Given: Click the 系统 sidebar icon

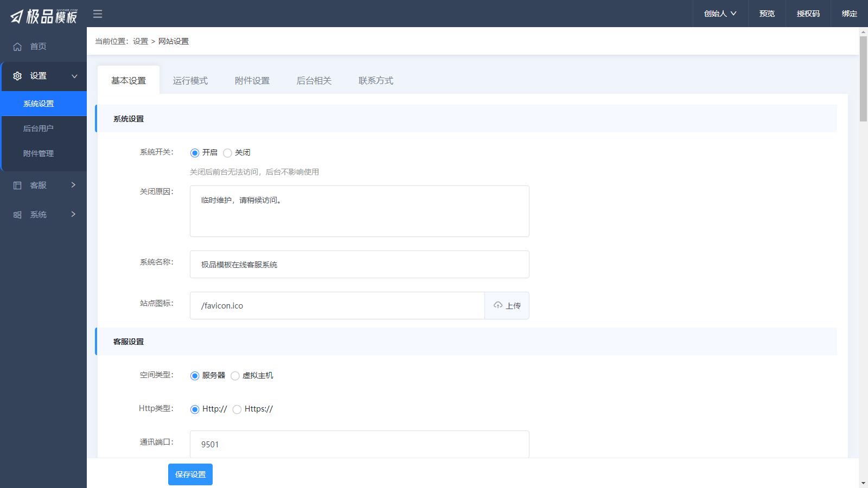Looking at the screenshot, I should pyautogui.click(x=16, y=214).
